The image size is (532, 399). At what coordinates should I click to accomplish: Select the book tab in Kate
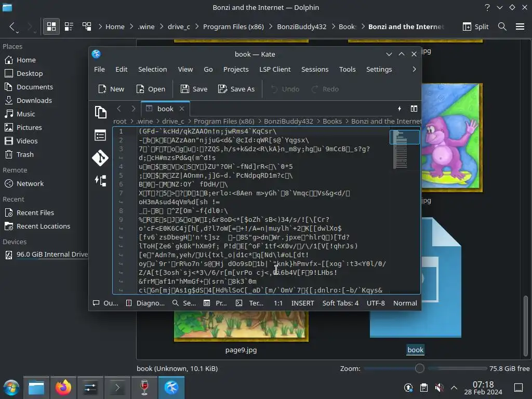(165, 109)
